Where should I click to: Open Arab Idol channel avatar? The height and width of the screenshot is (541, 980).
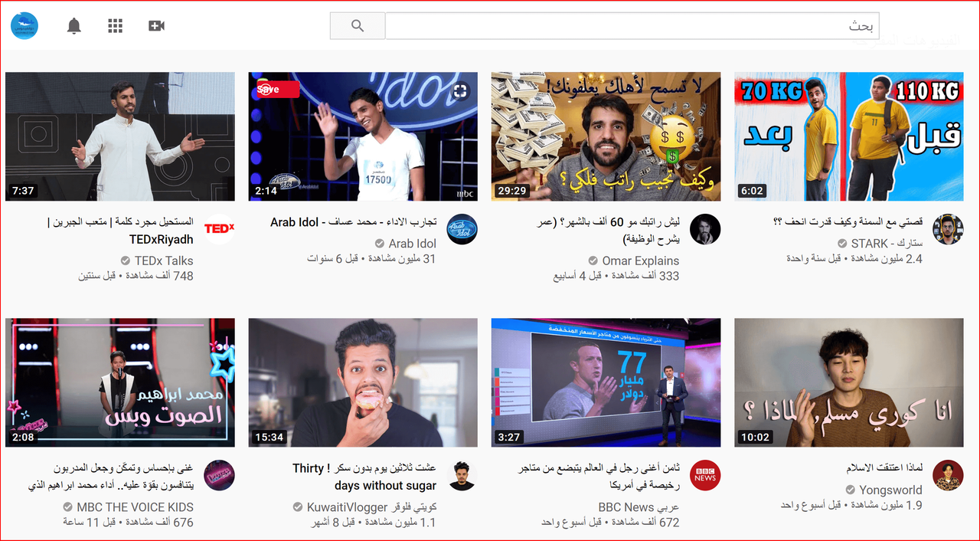pos(462,229)
